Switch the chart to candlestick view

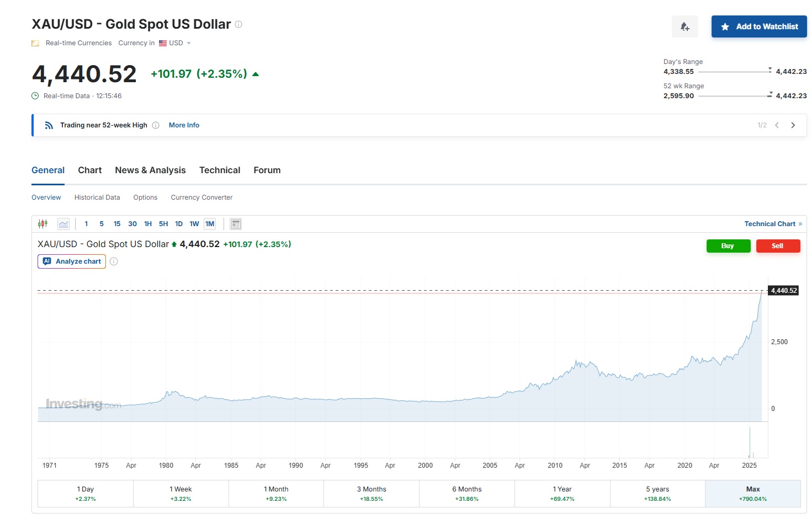pyautogui.click(x=43, y=224)
